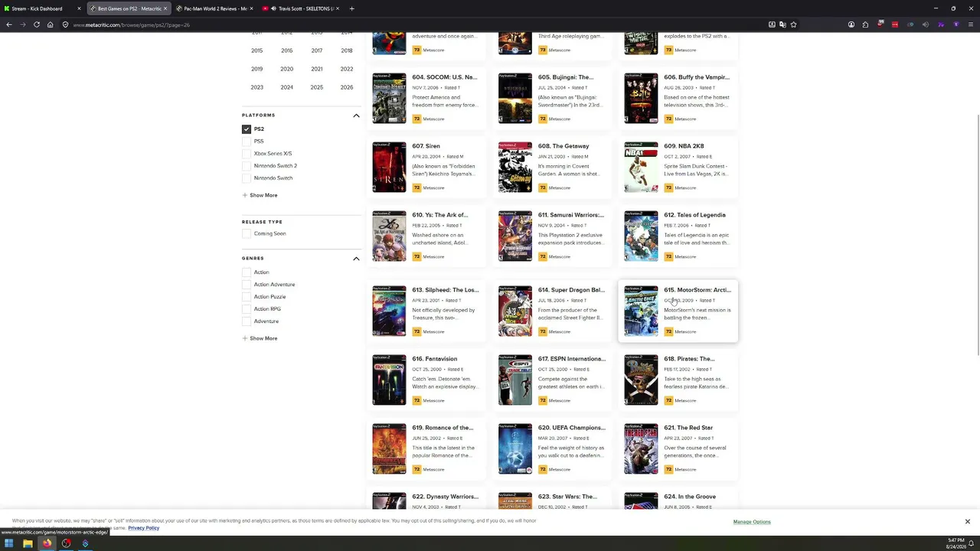Viewport: 980px width, 551px height.
Task: Click the Metascore badge for The Red Star
Action: [x=668, y=469]
